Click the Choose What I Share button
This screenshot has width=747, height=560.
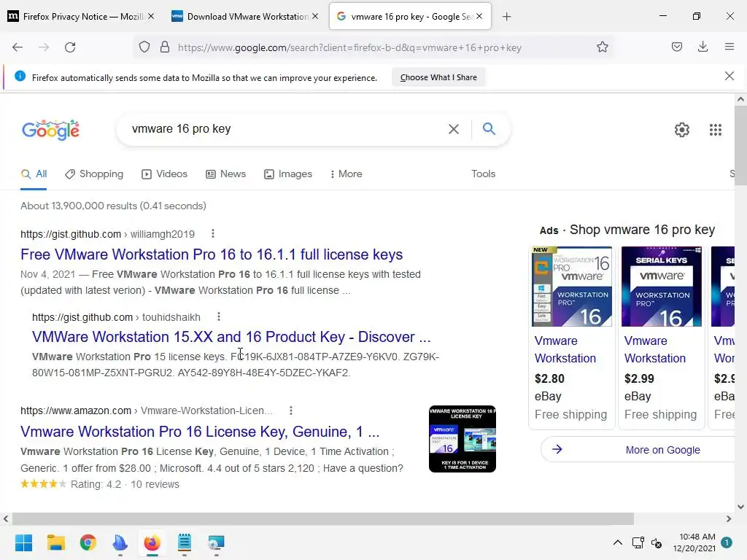pos(438,77)
